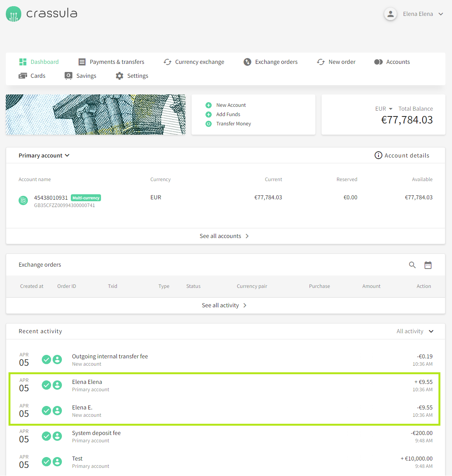Click the banknote banner image
This screenshot has height=476, width=452.
pyautogui.click(x=96, y=115)
